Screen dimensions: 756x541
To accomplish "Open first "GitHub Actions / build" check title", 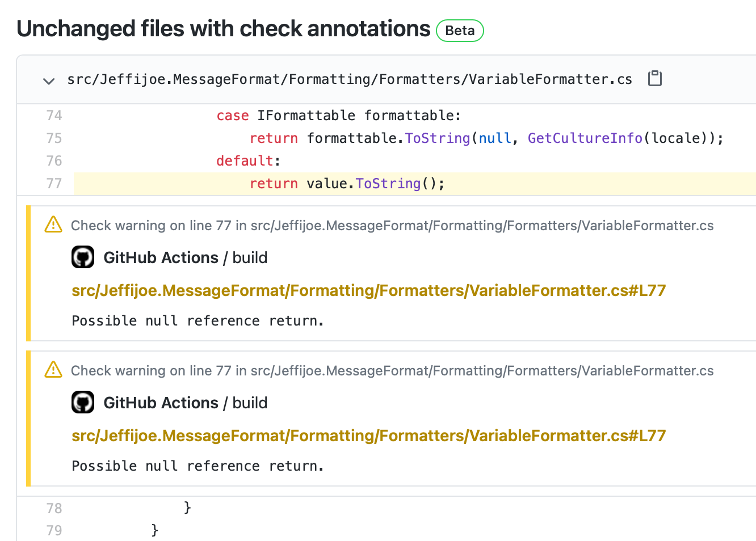I will pos(185,257).
